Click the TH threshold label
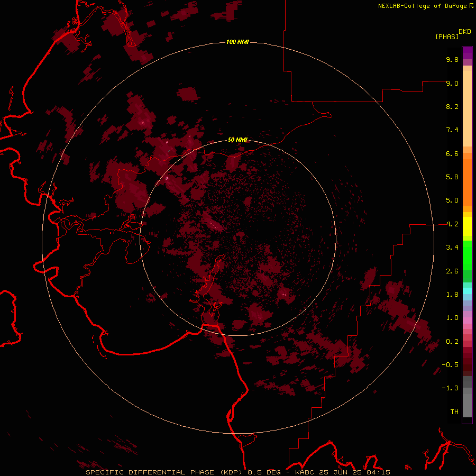 pyautogui.click(x=454, y=412)
